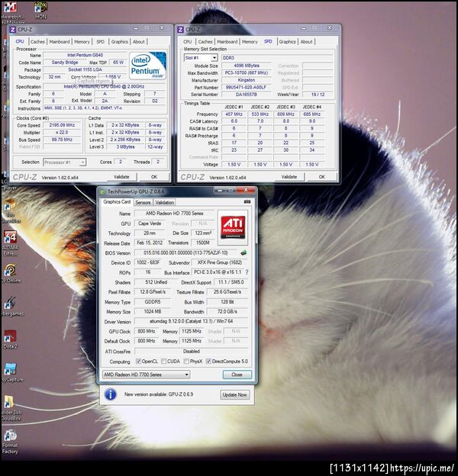This screenshot has width=458, height=476.
Task: Click the Close button in GPU-Z
Action: (237, 375)
